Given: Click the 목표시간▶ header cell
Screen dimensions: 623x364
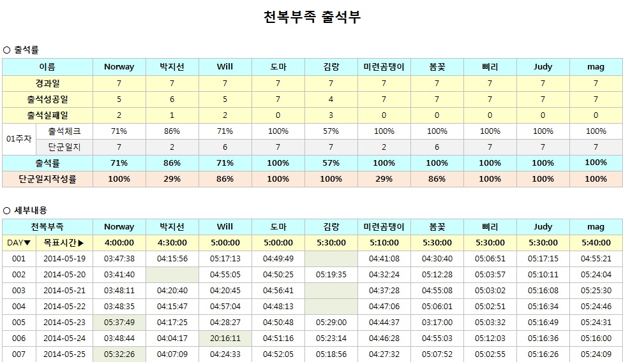Looking at the screenshot, I should 64,243.
